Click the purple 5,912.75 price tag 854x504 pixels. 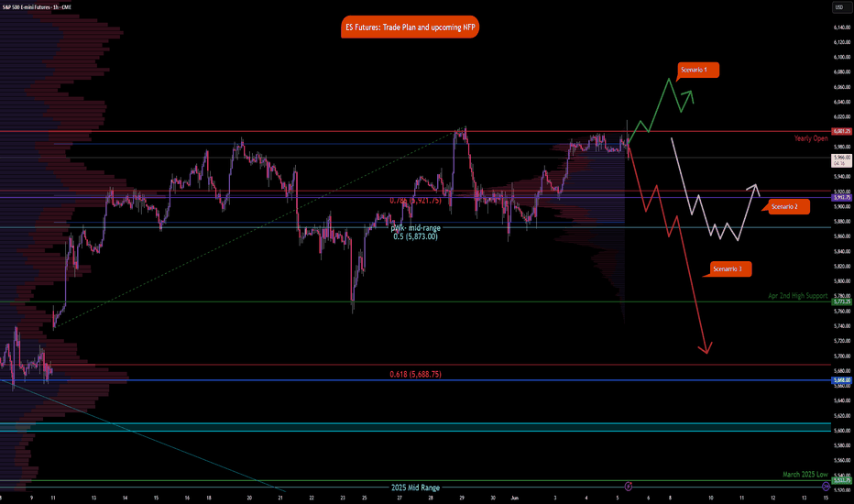point(841,198)
